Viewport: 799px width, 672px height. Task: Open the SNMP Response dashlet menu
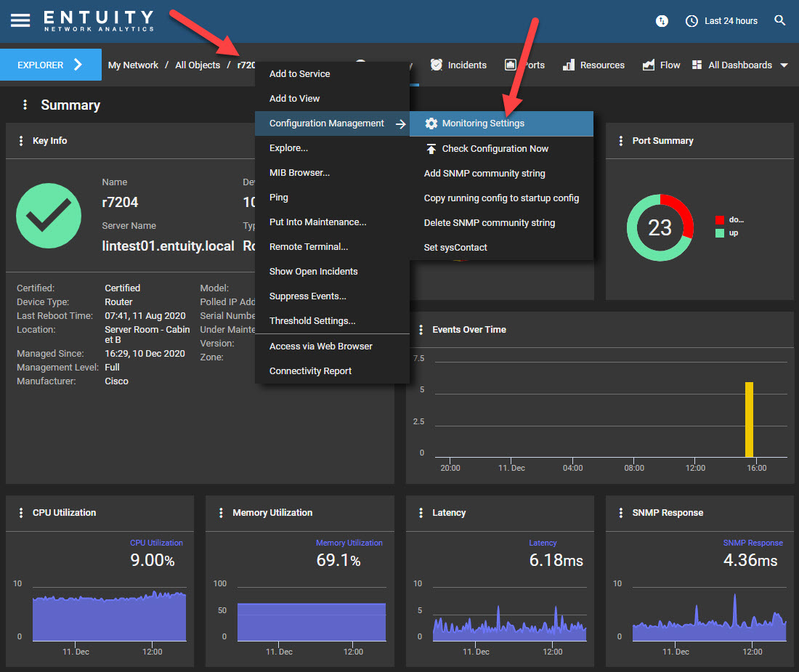point(620,512)
